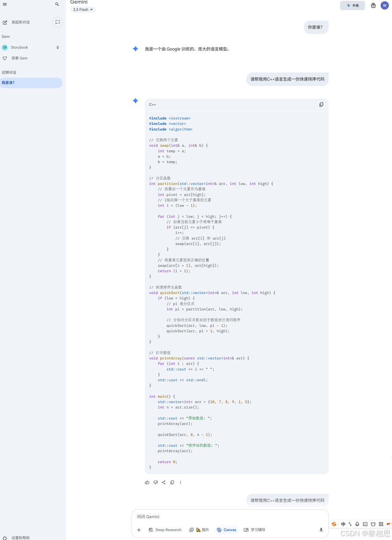Click the microphone icon in prompt box
392x540 pixels.
point(321,530)
